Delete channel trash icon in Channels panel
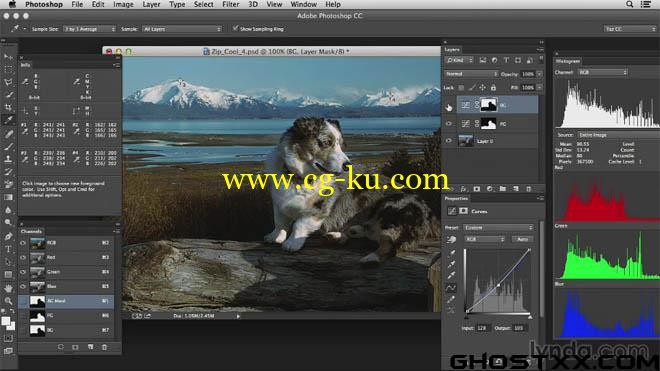Screen dimensions: 660x371 (x=104, y=347)
